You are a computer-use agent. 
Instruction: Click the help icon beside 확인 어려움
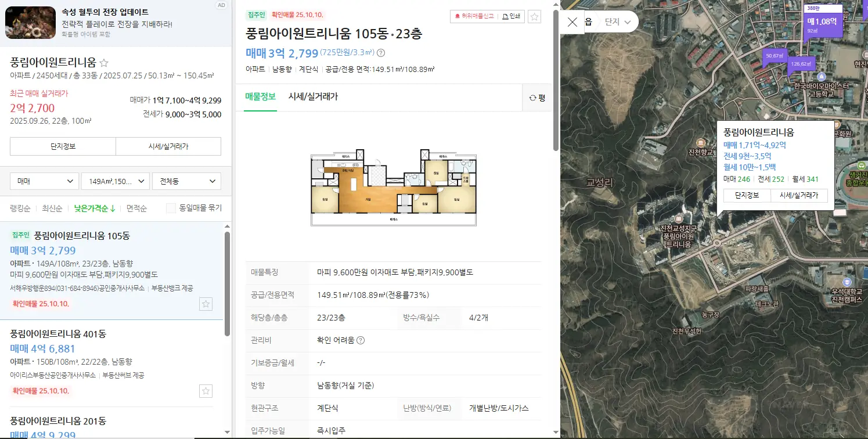click(x=360, y=340)
